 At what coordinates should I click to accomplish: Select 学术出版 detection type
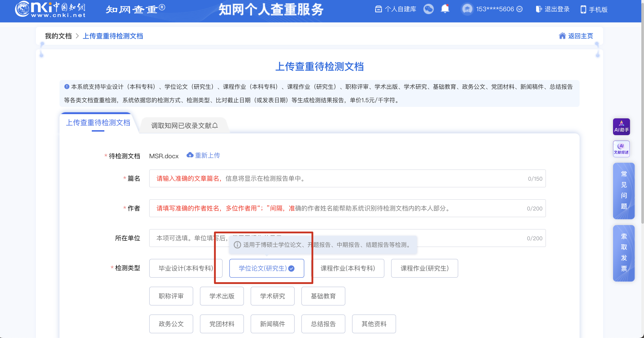click(x=221, y=296)
